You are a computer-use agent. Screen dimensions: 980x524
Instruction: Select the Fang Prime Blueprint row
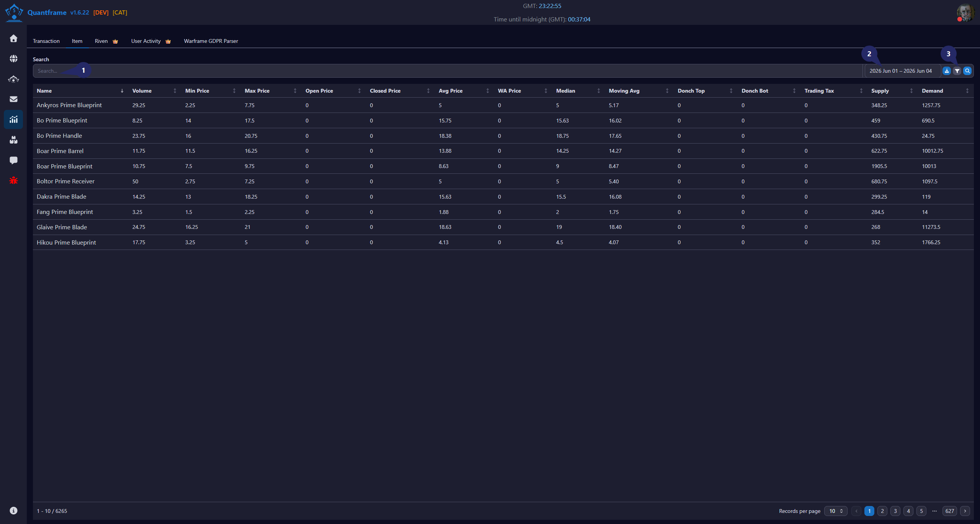coord(503,212)
